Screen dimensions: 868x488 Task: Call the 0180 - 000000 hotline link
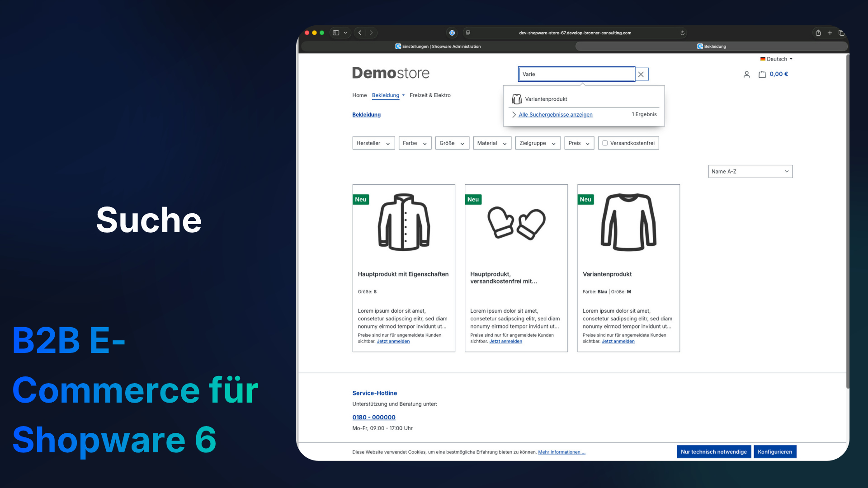tap(374, 418)
